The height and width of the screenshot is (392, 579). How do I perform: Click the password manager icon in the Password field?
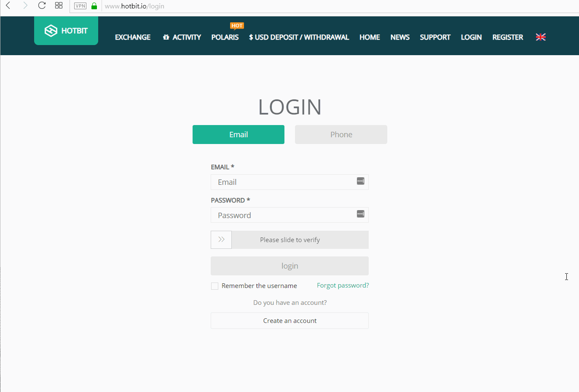(x=361, y=214)
